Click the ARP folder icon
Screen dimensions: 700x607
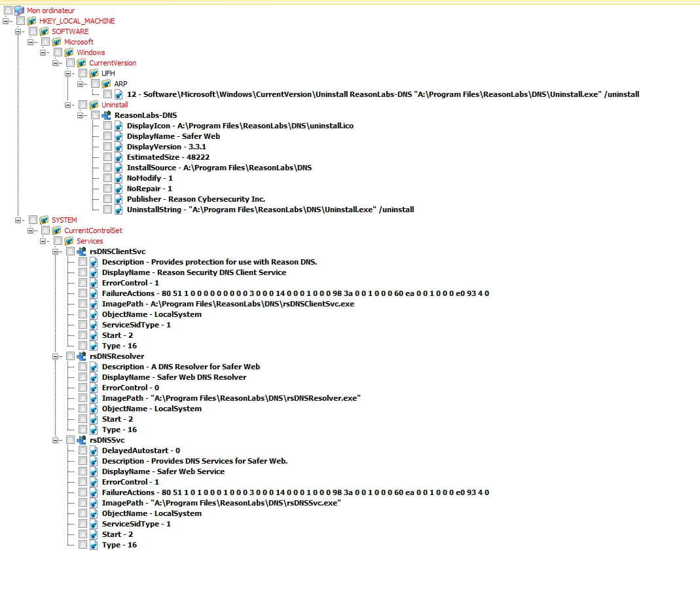coord(106,84)
